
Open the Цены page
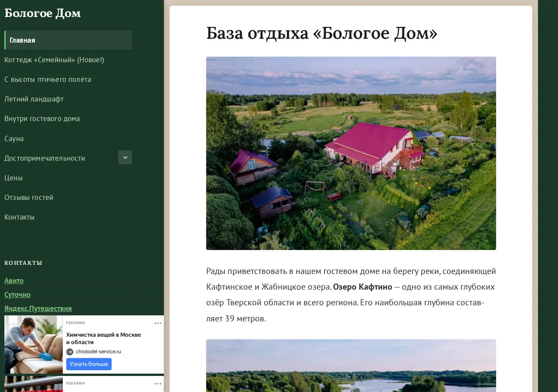pos(13,178)
